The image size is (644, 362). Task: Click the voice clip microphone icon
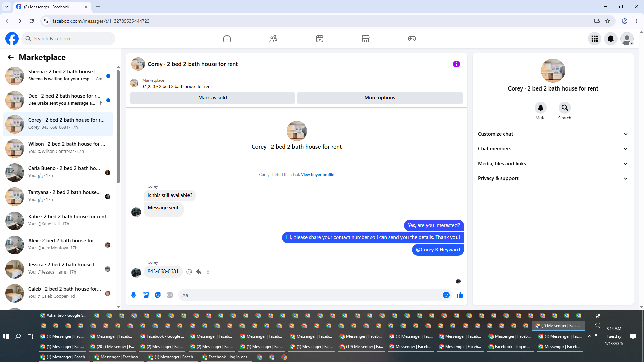(x=133, y=295)
